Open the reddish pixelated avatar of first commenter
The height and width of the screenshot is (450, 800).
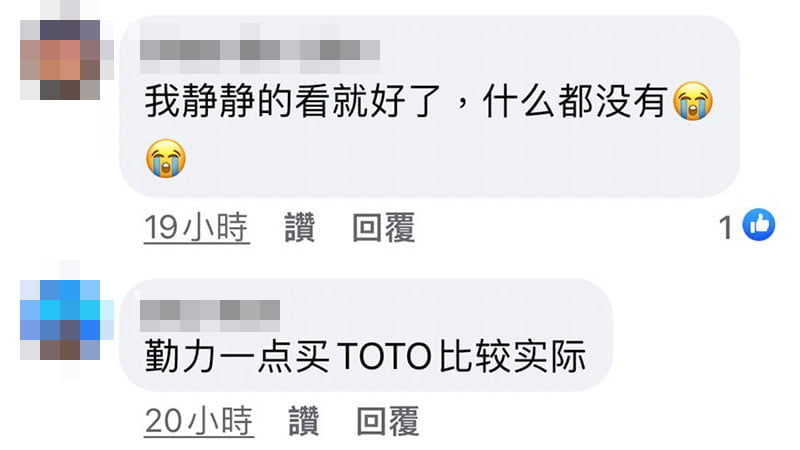(x=60, y=60)
